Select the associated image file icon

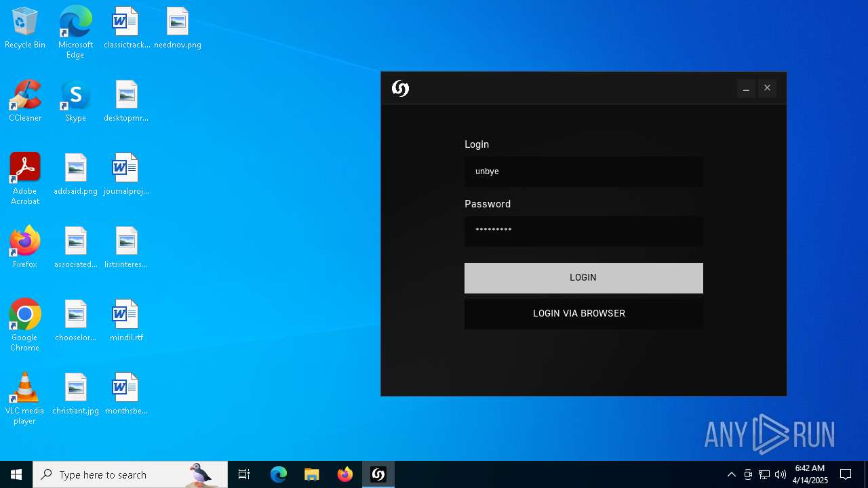pos(75,248)
